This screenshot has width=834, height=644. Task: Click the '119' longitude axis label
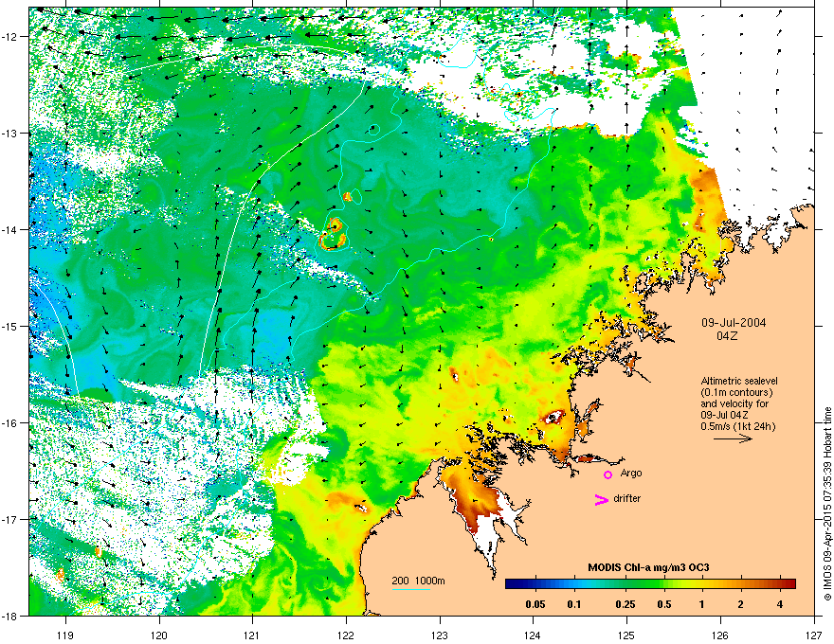point(65,635)
